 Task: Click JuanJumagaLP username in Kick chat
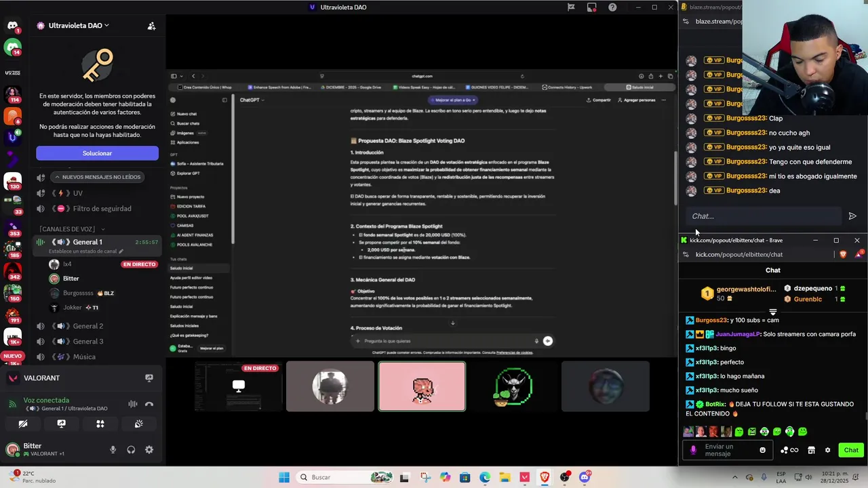tap(735, 334)
